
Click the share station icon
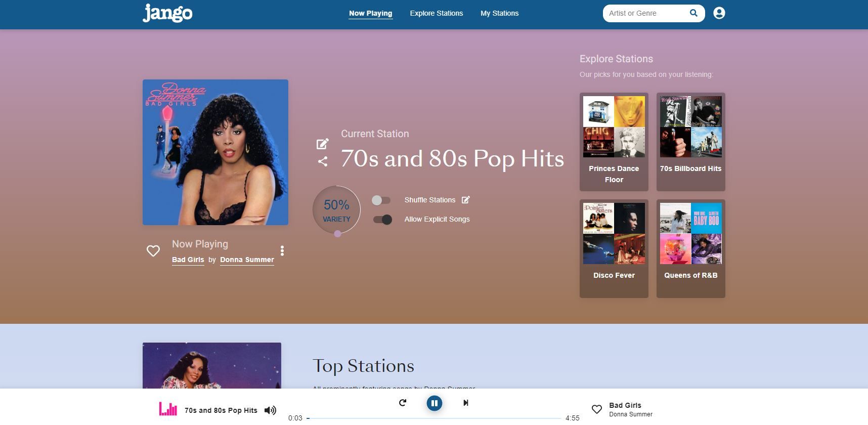coord(322,161)
